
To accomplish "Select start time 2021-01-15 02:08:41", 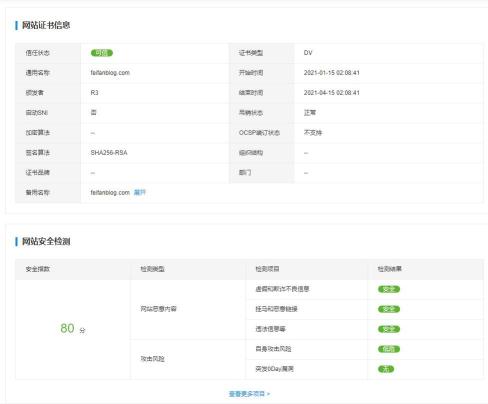I will (x=332, y=73).
